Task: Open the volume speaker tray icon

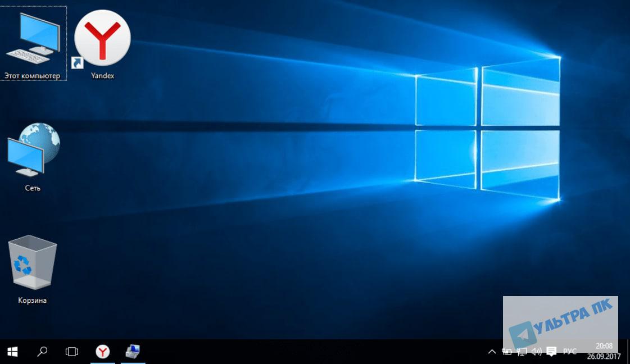Action: (x=536, y=352)
